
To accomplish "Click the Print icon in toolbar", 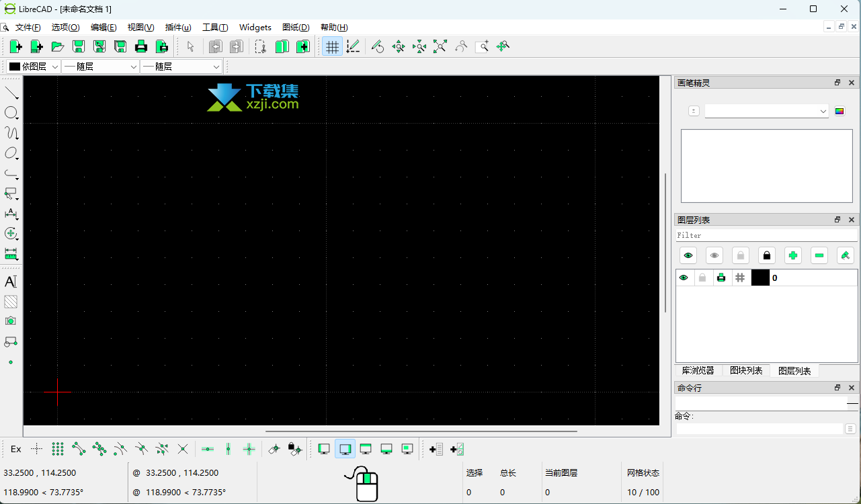I will [x=141, y=46].
